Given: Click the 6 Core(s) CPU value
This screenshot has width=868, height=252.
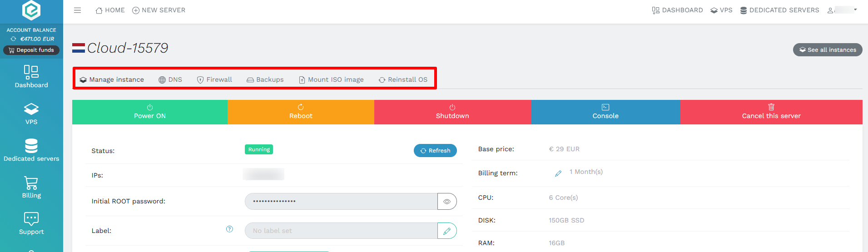Looking at the screenshot, I should click(563, 198).
